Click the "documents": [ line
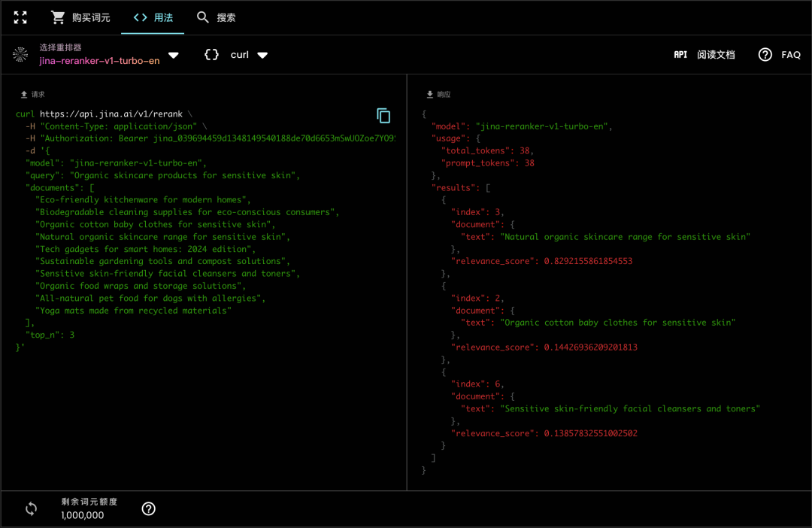The image size is (812, 528). coord(60,188)
